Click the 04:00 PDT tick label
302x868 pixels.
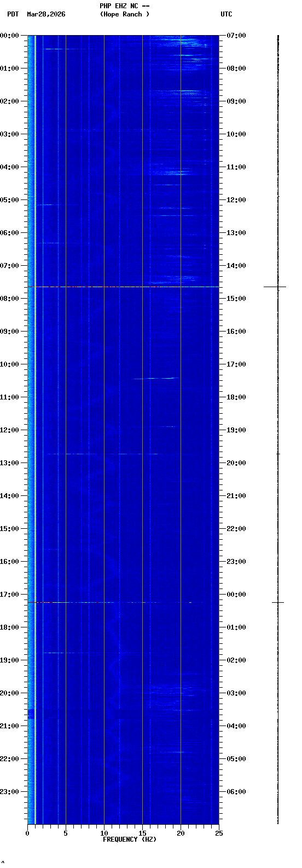tap(9, 167)
